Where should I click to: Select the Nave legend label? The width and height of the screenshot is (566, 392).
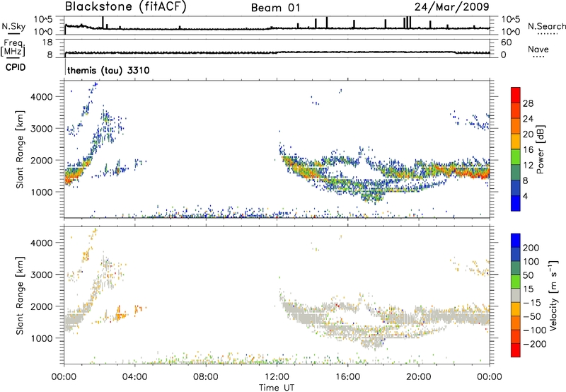(x=538, y=50)
